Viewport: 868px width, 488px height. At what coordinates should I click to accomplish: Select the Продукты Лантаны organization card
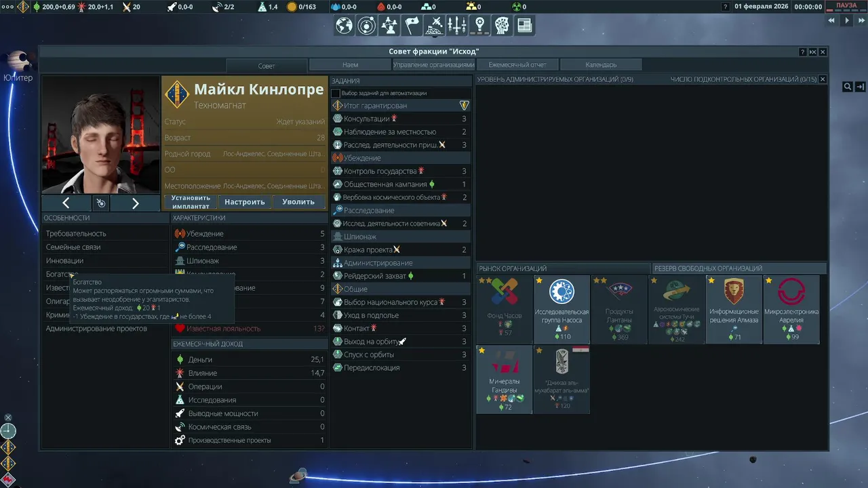point(619,309)
